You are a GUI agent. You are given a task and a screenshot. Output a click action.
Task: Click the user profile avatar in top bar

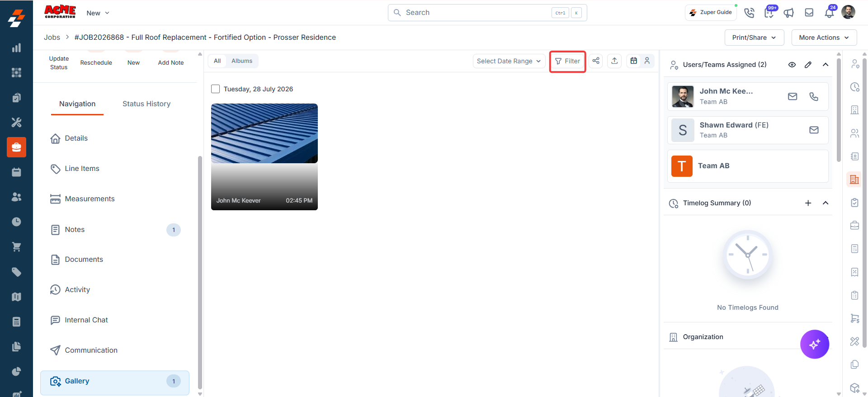coord(848,12)
